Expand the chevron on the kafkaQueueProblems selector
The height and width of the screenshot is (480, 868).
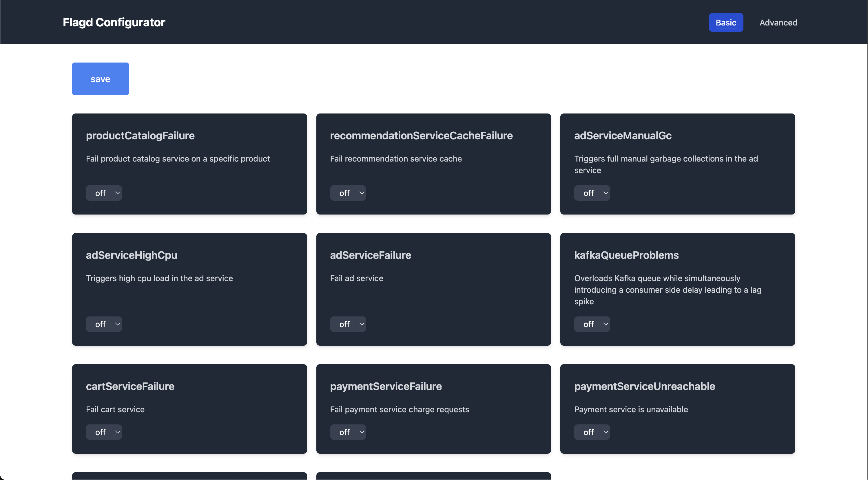(604, 324)
